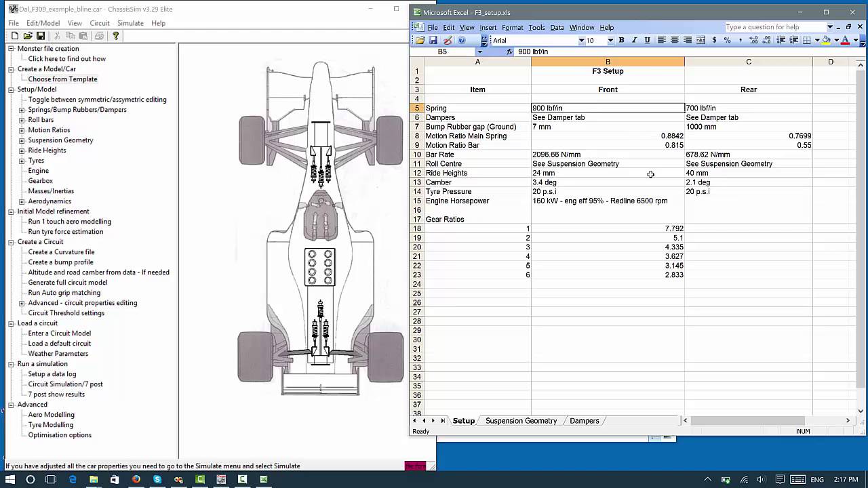Image resolution: width=868 pixels, height=488 pixels.
Task: Collapse the Setup/Model tree section
Action: (x=11, y=89)
